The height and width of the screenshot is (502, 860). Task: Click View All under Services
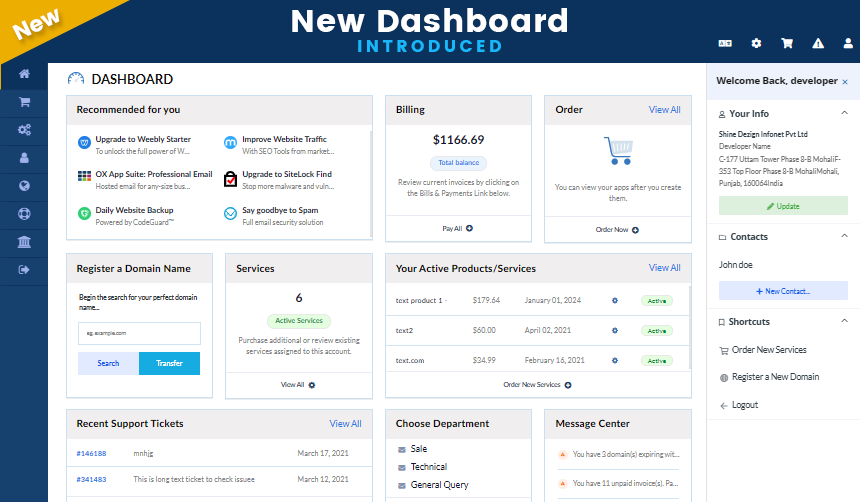click(298, 385)
